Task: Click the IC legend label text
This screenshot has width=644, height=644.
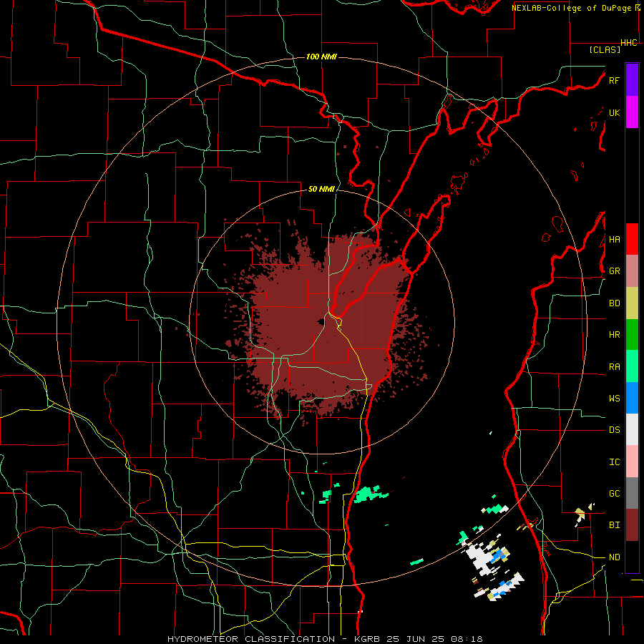Action: pos(614,462)
